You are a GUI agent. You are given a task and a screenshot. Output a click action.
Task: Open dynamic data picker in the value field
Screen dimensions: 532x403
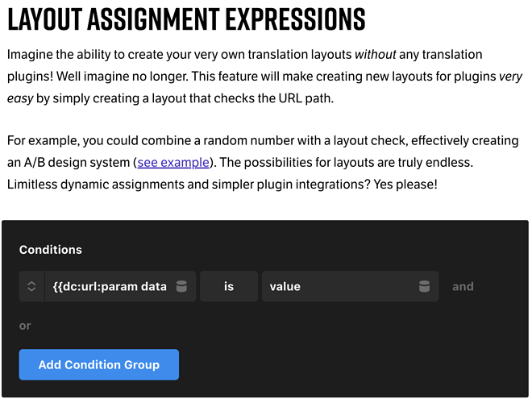[424, 286]
